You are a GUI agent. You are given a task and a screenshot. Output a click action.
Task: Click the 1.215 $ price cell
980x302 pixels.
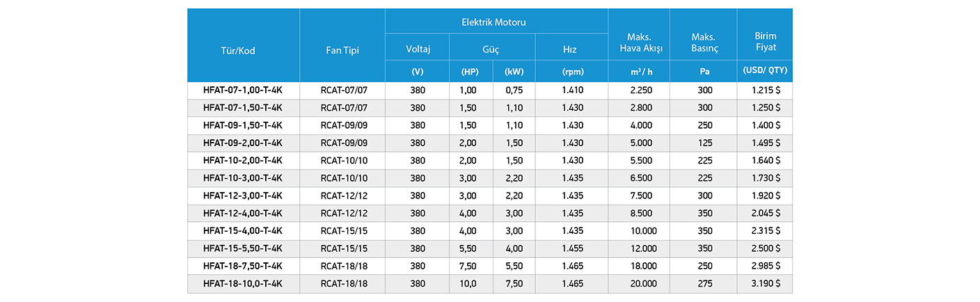tap(765, 90)
